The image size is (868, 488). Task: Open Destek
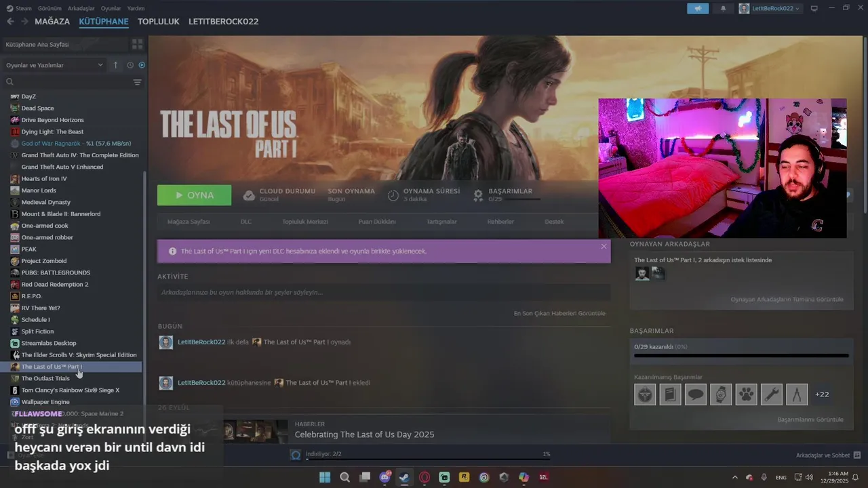point(554,222)
